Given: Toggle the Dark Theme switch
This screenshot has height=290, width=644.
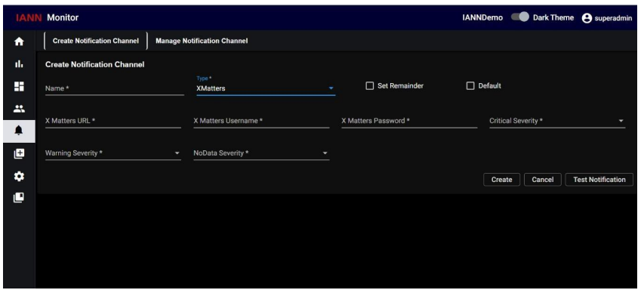Looking at the screenshot, I should point(520,17).
